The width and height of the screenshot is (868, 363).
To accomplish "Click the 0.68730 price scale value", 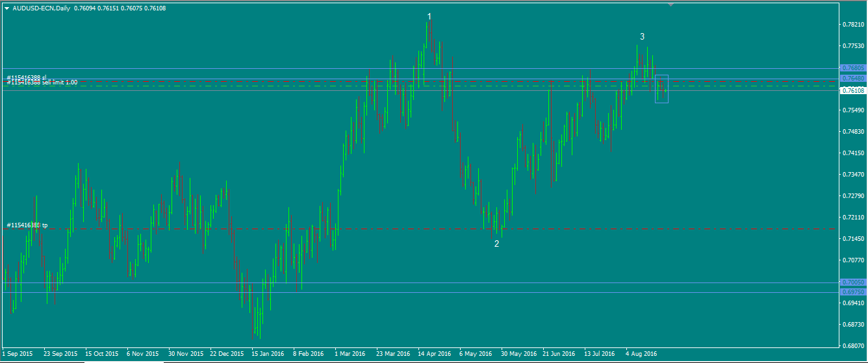I will 852,325.
